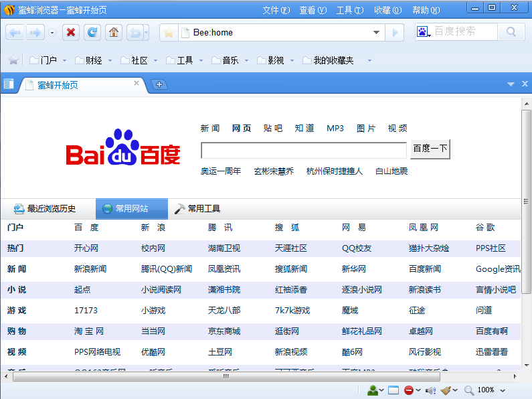532x399 pixels.
Task: Click the Baidu search text field
Action: pos(303,150)
